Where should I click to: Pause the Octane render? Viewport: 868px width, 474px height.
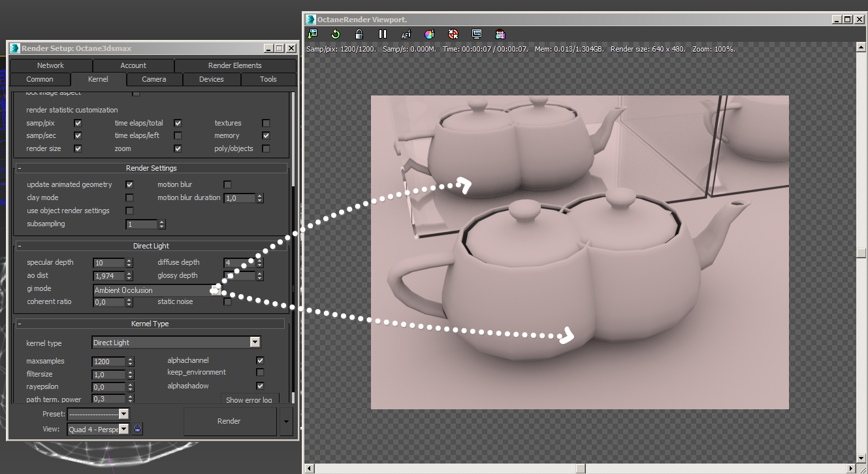coord(383,34)
